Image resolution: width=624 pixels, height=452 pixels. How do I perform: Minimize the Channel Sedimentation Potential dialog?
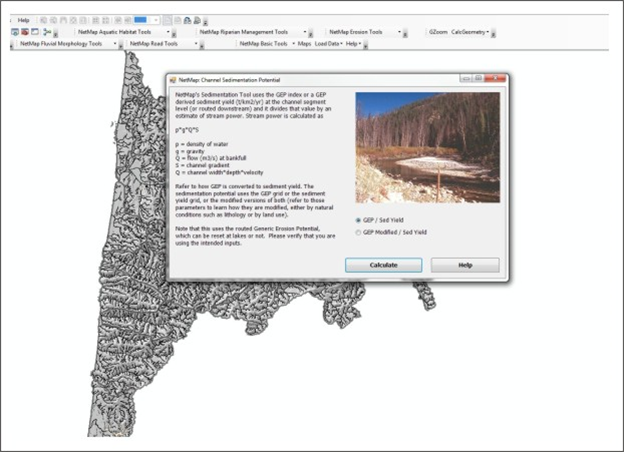point(466,78)
